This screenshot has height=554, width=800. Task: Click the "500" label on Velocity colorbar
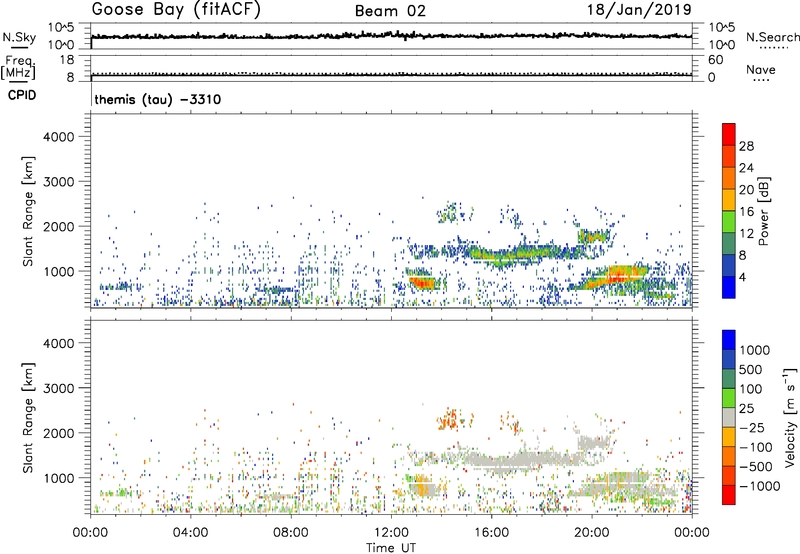[x=750, y=370]
